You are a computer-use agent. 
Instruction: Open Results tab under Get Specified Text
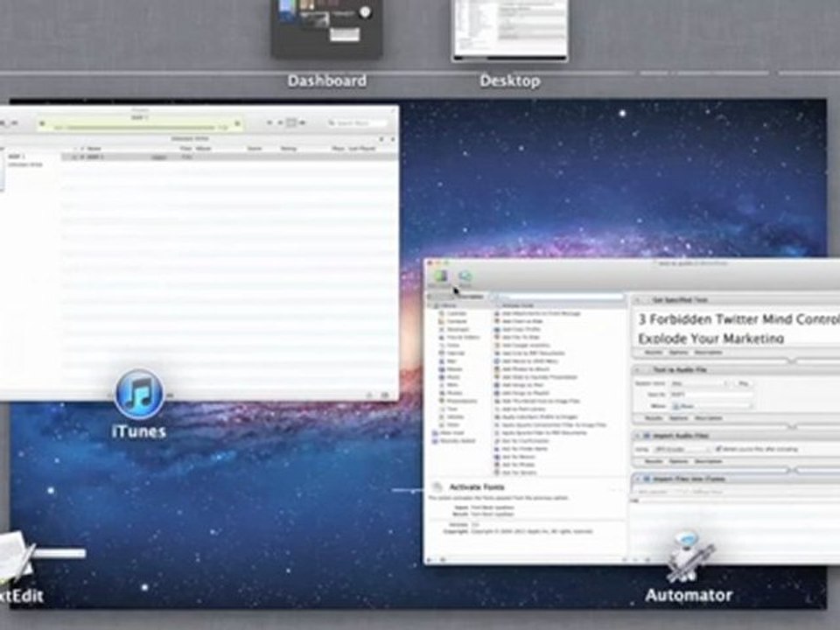(x=653, y=353)
